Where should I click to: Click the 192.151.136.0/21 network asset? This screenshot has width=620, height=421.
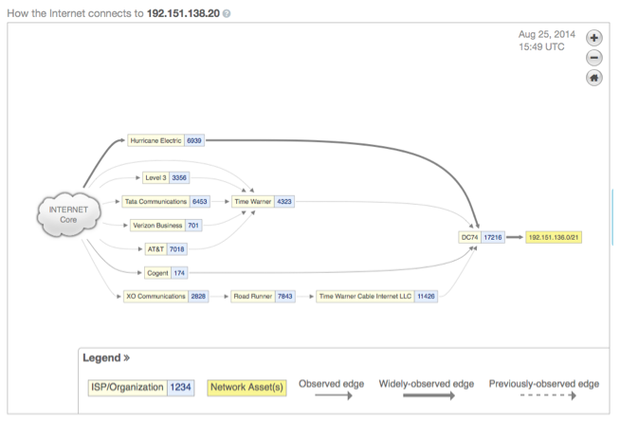[x=554, y=238]
